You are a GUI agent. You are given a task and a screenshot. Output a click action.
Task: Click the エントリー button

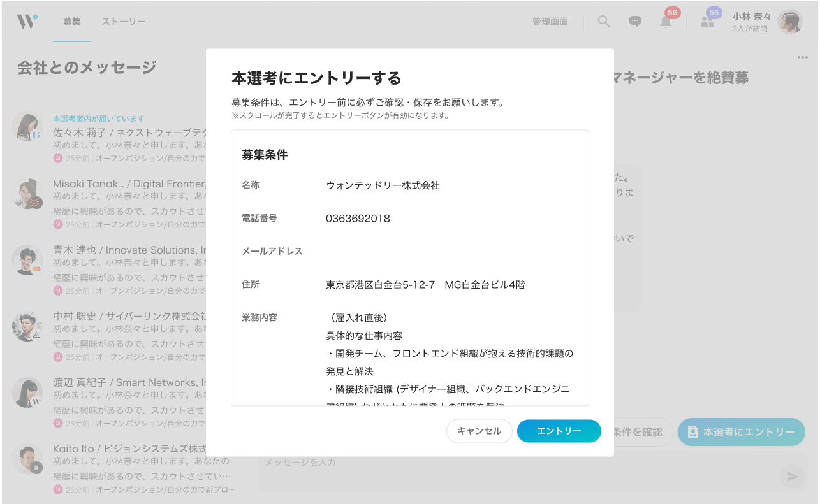(559, 431)
